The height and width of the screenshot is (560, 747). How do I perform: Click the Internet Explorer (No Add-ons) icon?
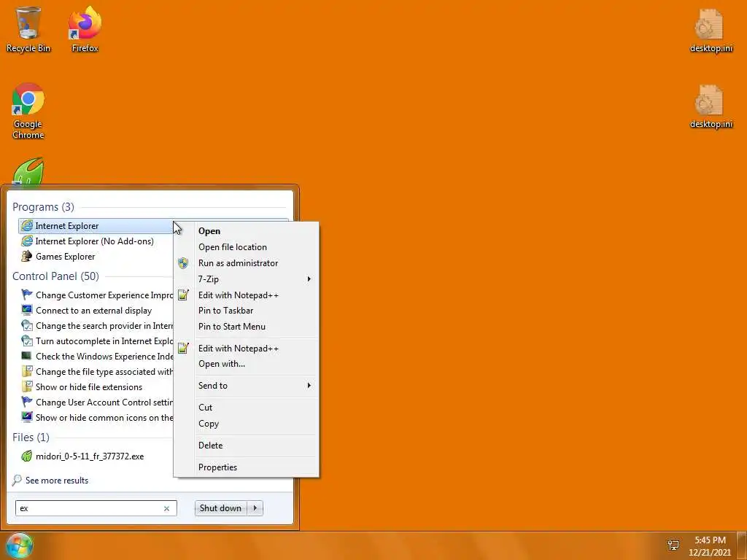tap(27, 241)
